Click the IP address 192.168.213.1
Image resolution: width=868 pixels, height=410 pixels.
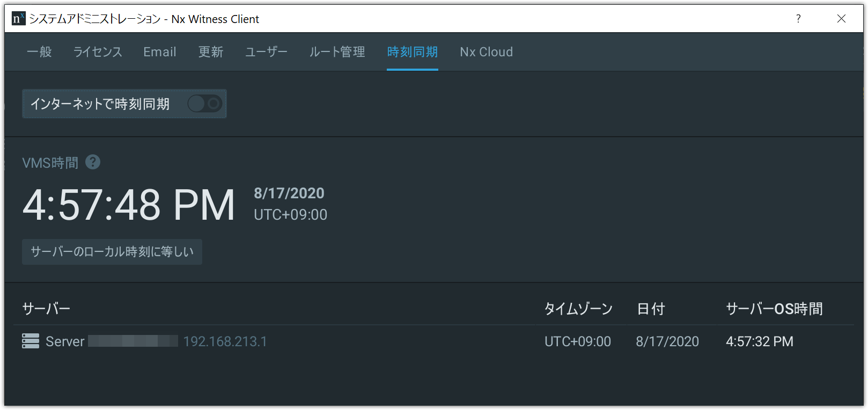click(225, 341)
